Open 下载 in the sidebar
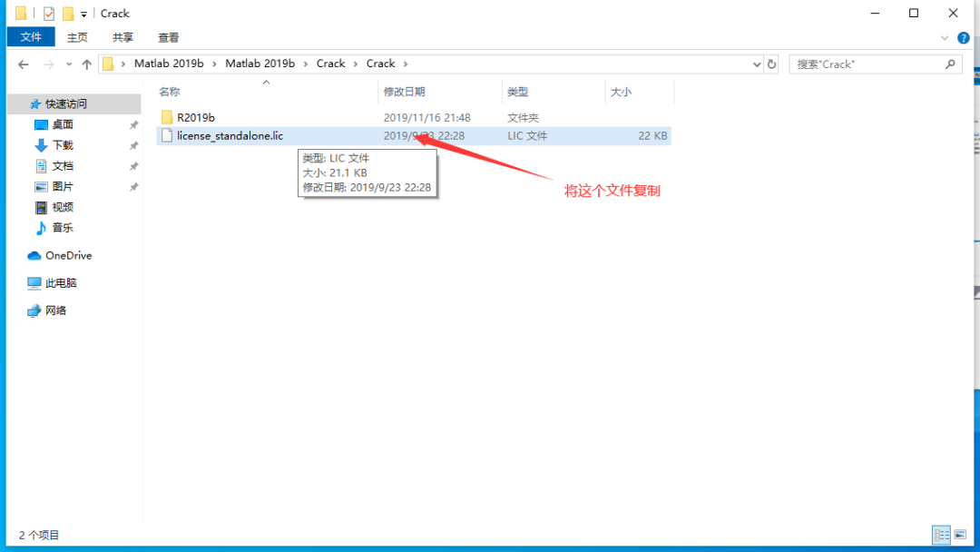The height and width of the screenshot is (552, 980). (63, 145)
